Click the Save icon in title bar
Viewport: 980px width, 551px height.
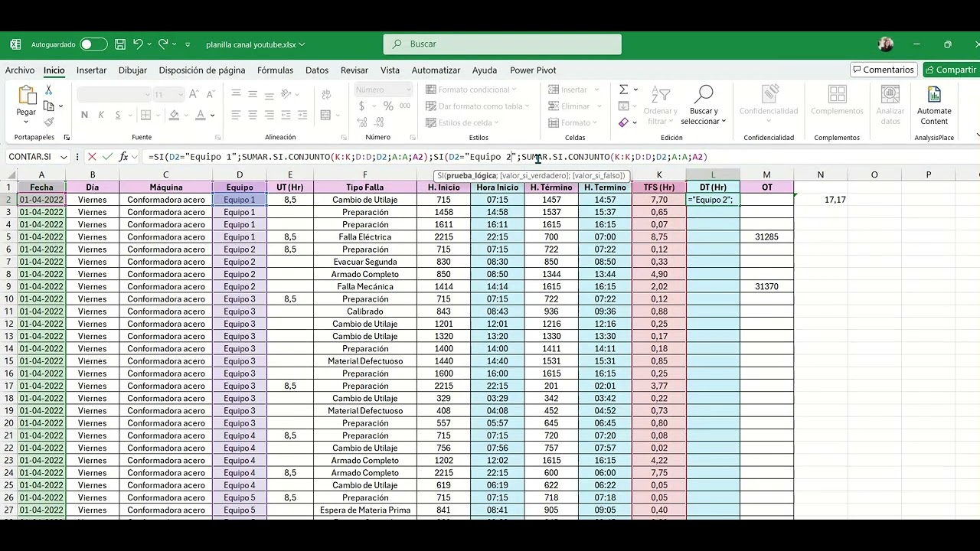pos(120,44)
